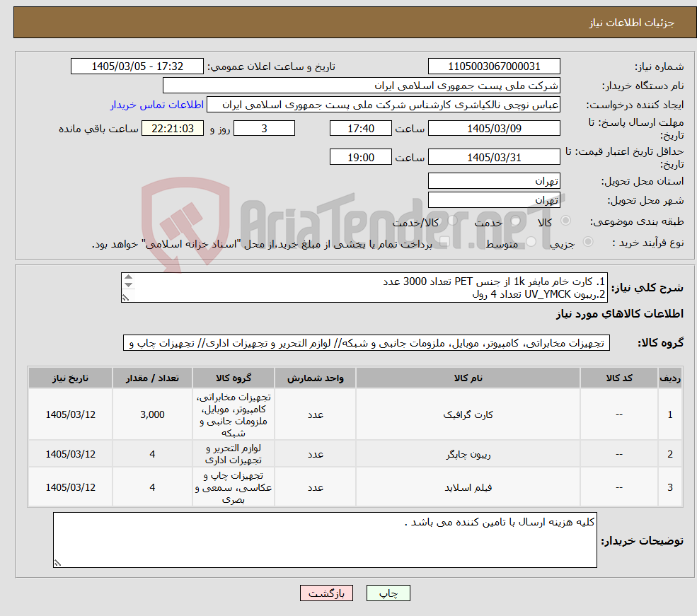Click the unit cell in کارت گرافیک row

(x=315, y=414)
